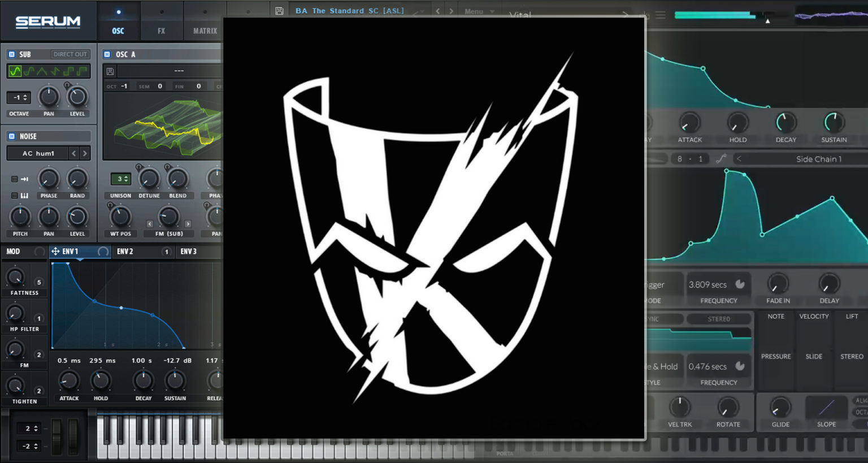
Task: Click the Fattness macro modulation count 5
Action: coord(39,282)
